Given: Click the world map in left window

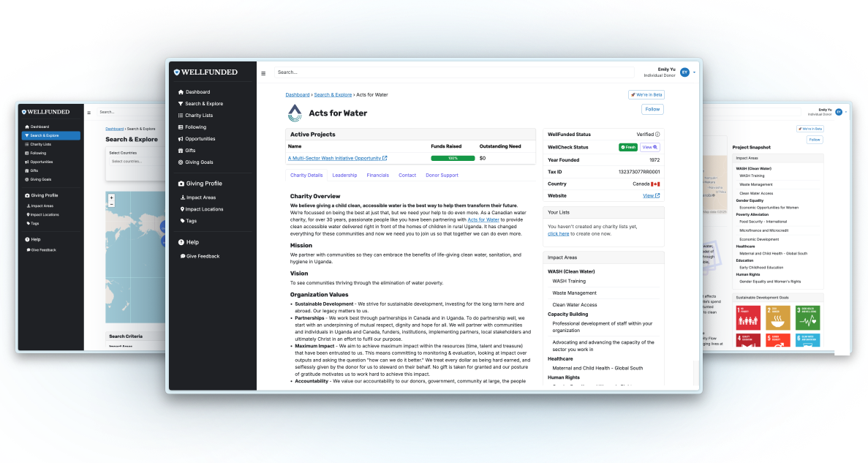Looking at the screenshot, I should tap(135, 257).
